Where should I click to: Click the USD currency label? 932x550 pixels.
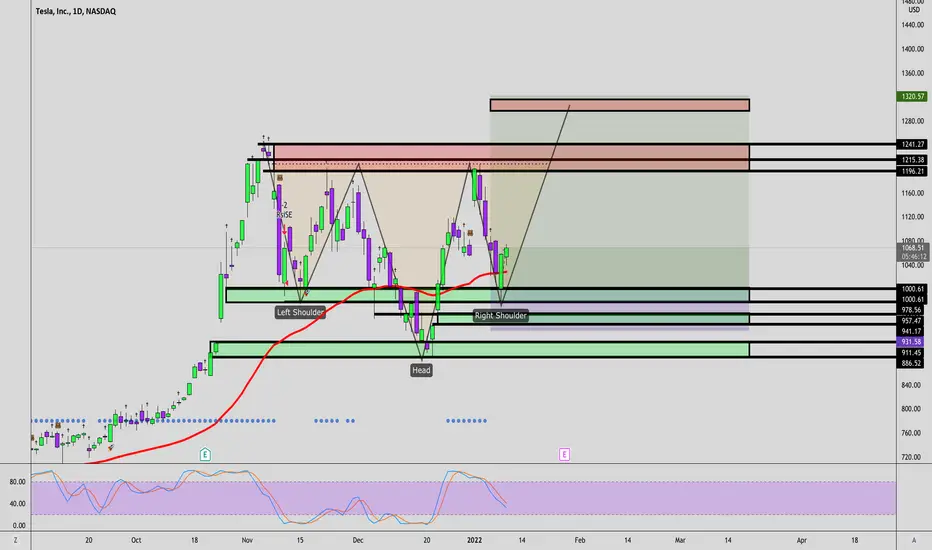(x=914, y=10)
